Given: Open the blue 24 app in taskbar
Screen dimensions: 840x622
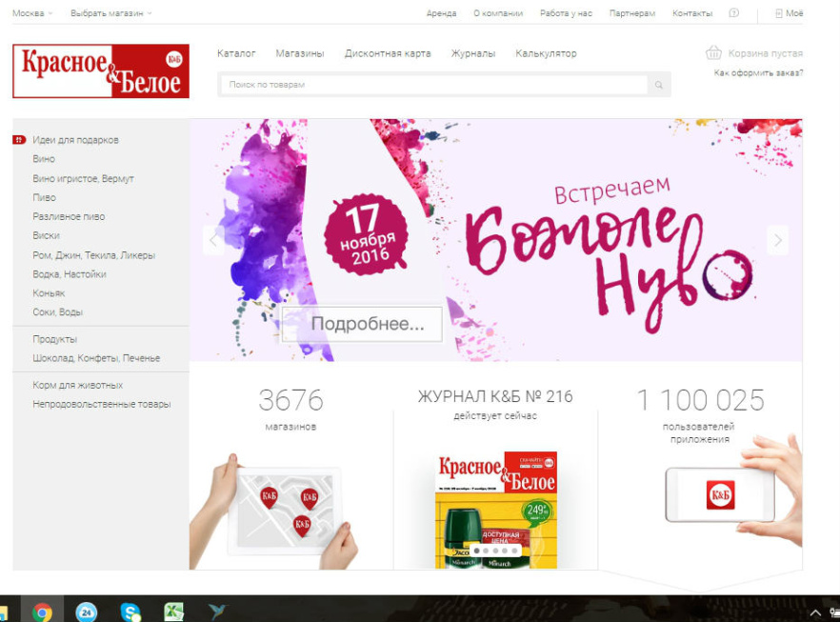Looking at the screenshot, I should [x=87, y=612].
